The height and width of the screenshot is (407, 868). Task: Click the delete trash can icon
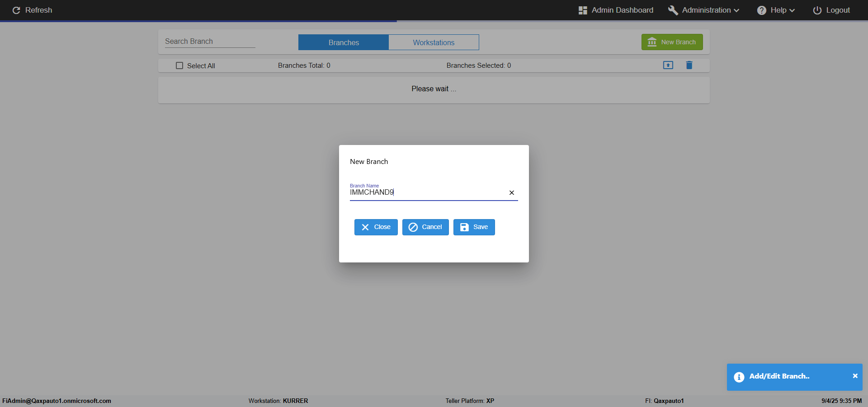(689, 65)
